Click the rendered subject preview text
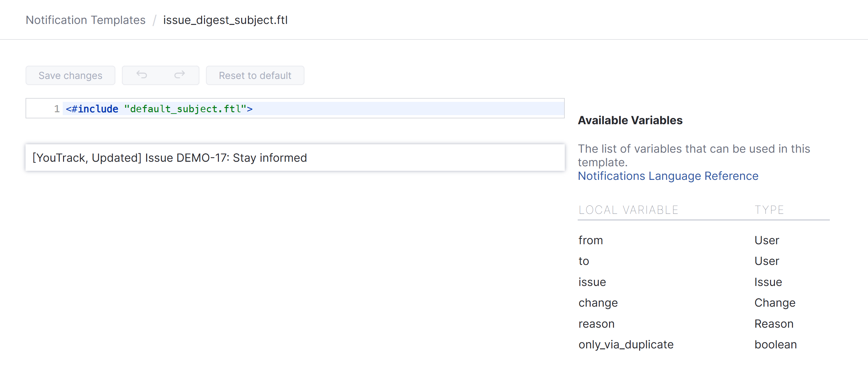 coord(169,158)
